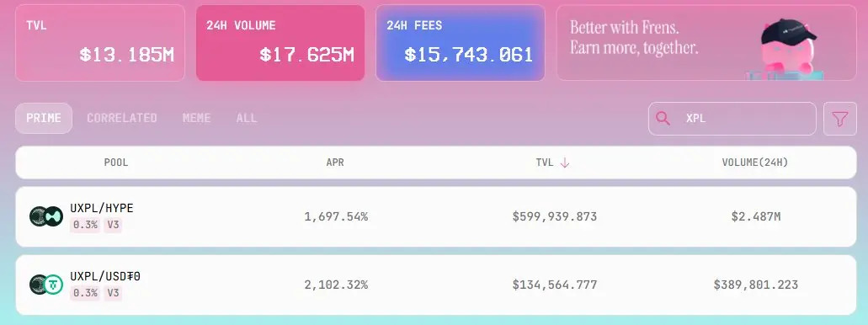Click the magnifier search icon
The height and width of the screenshot is (325, 868).
663,118
